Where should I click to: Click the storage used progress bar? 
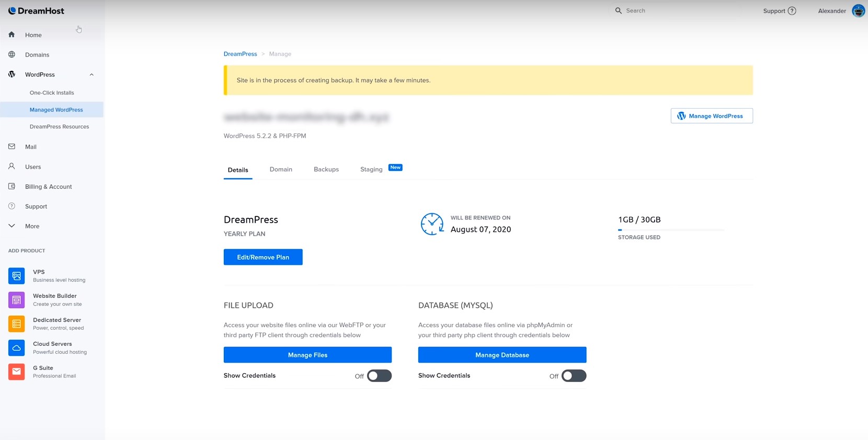[x=670, y=230]
